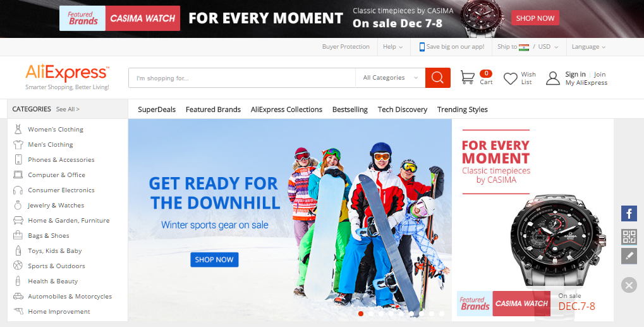Expand the All Categories search dropdown
The image size is (644, 327).
click(390, 78)
